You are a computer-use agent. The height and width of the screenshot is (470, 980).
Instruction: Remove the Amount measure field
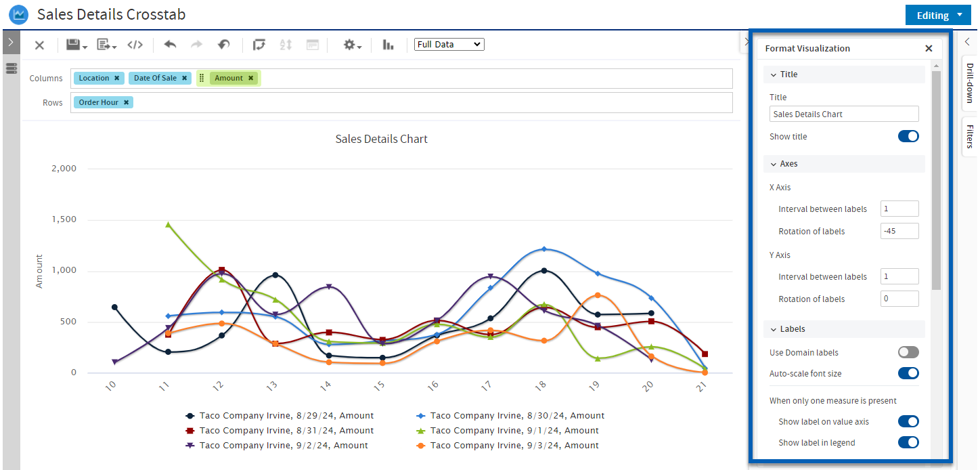click(x=250, y=78)
